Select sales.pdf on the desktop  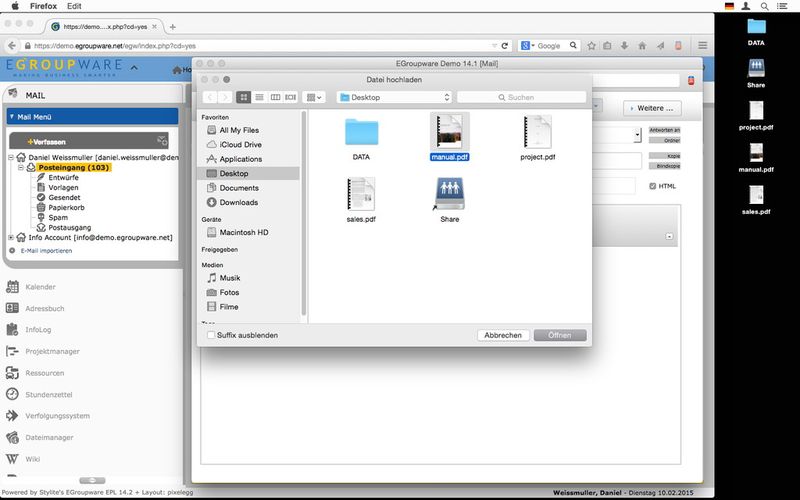pos(756,200)
